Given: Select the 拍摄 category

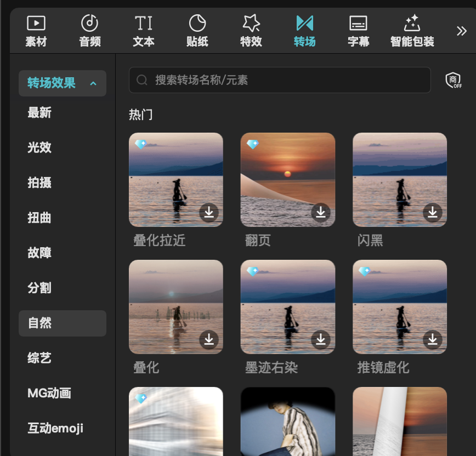Looking at the screenshot, I should [40, 183].
